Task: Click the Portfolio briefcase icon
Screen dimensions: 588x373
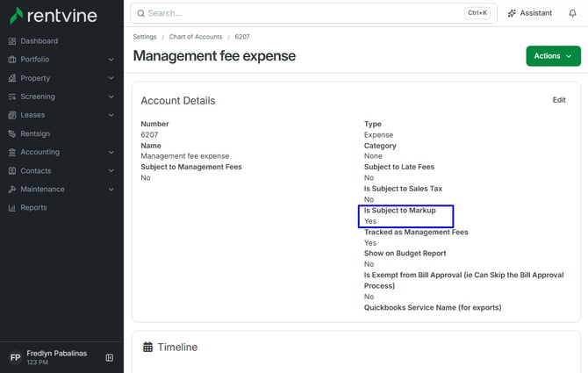Action: (12, 60)
